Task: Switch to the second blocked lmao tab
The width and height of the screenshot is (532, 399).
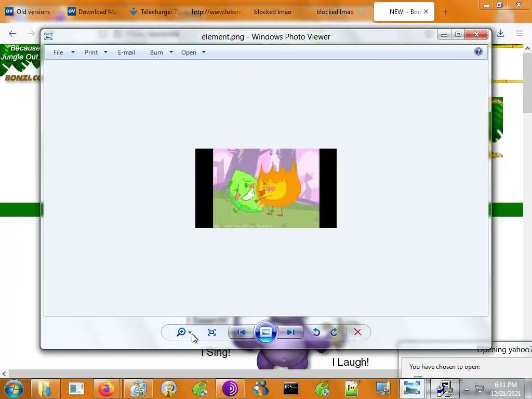Action: coord(335,12)
